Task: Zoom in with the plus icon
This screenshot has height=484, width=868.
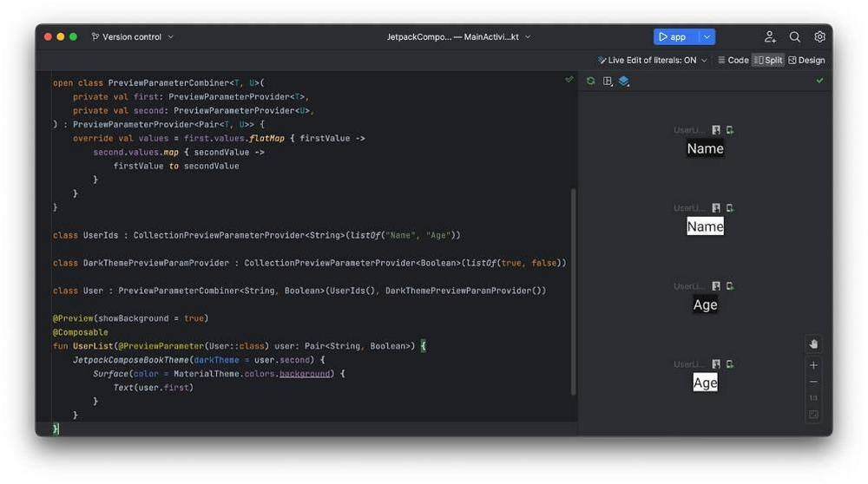Action: pos(813,365)
